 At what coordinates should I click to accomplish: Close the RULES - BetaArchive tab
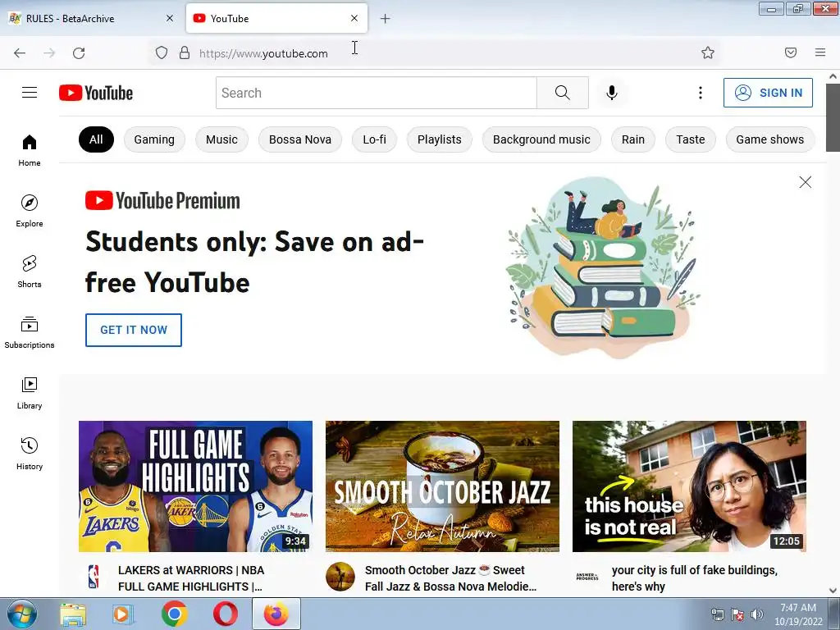[170, 18]
